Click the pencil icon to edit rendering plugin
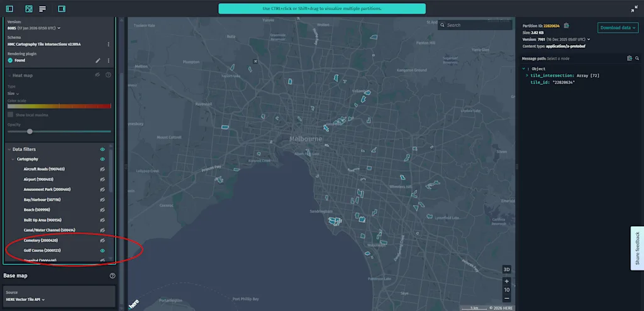Viewport: 644px width, 311px height. coord(97,60)
